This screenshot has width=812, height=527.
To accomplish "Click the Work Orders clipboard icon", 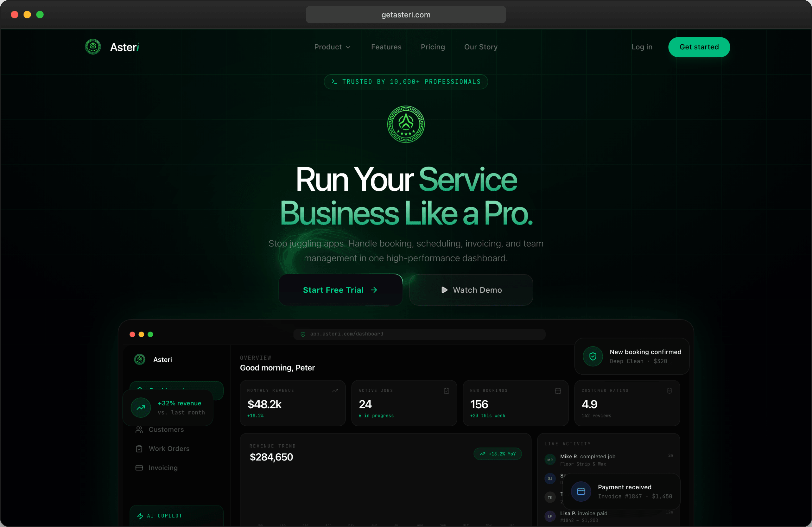I will tap(139, 448).
